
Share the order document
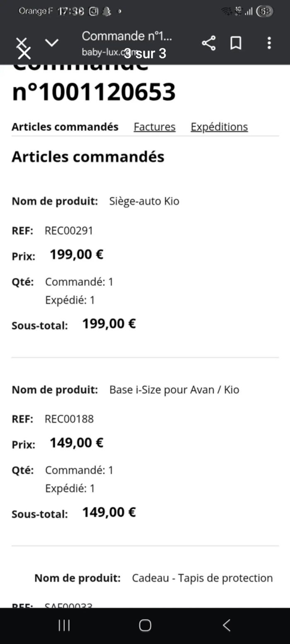(x=208, y=43)
